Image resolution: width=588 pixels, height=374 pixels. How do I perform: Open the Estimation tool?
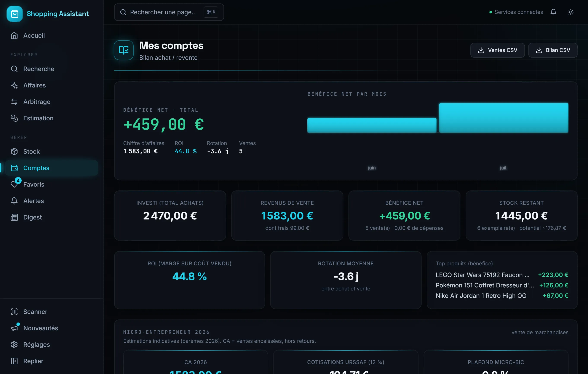pos(52,118)
